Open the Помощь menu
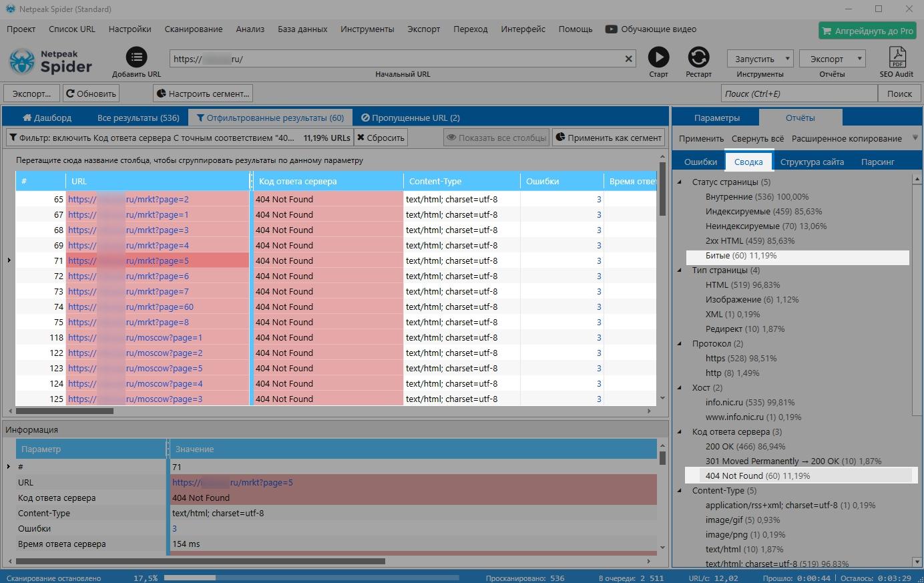924x583 pixels. 575,29
